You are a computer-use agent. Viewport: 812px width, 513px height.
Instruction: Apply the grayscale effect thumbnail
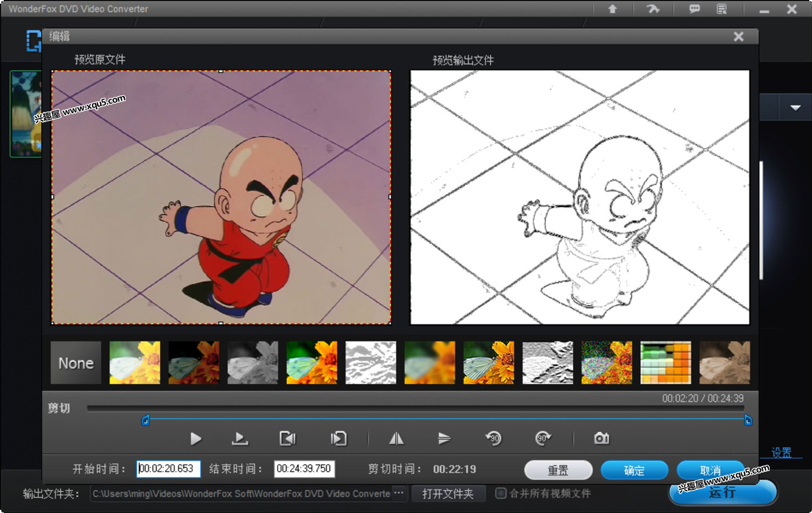[253, 363]
